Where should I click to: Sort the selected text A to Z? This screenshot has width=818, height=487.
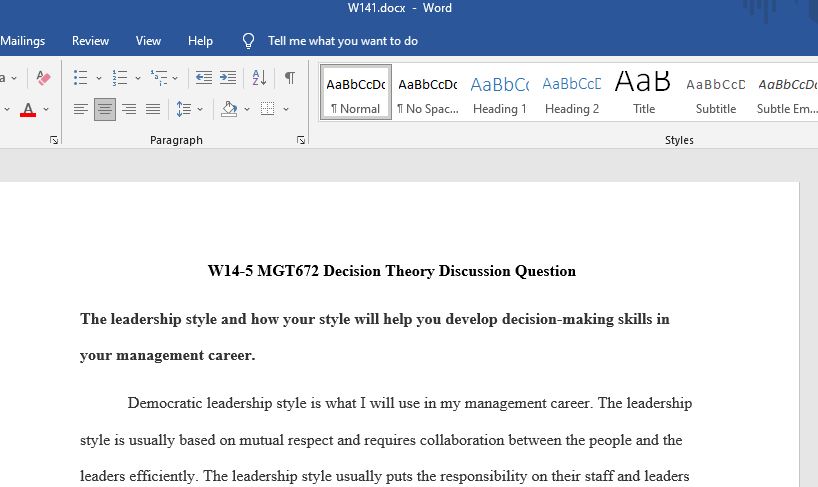259,78
